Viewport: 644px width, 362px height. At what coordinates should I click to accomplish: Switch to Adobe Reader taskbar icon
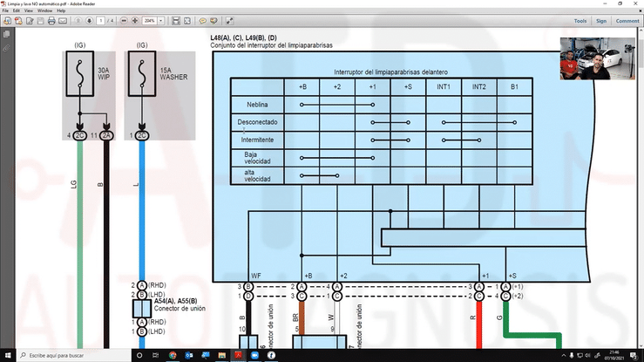tap(238, 355)
